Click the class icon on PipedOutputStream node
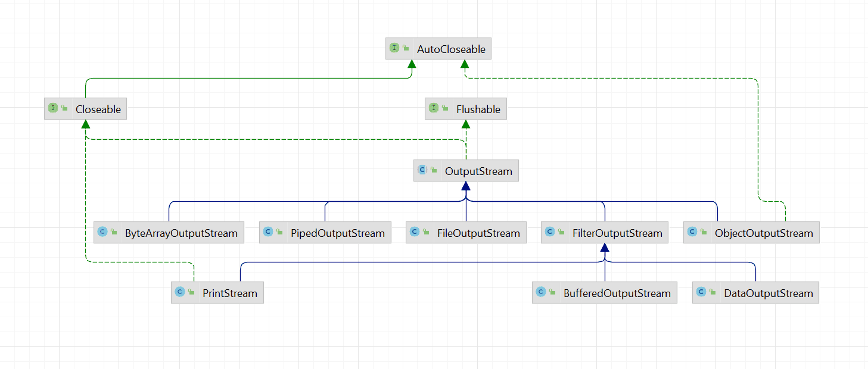868x369 pixels. tap(267, 232)
